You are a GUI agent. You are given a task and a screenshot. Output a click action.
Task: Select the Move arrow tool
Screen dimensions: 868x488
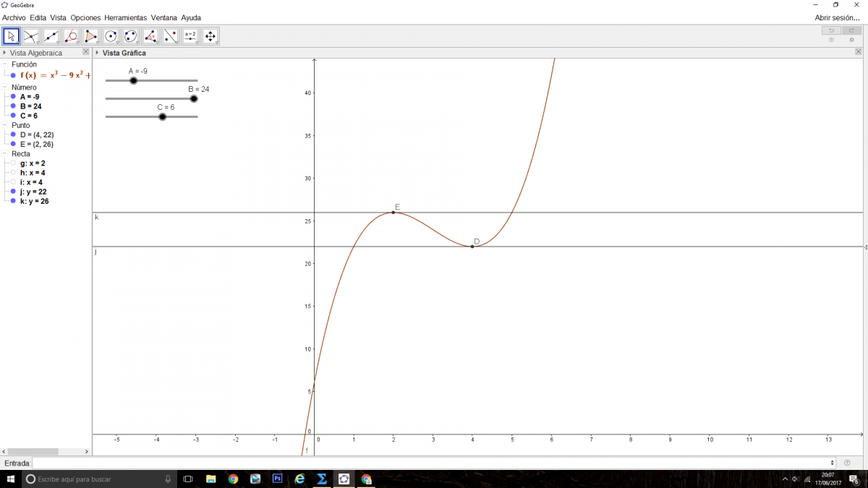coord(11,36)
